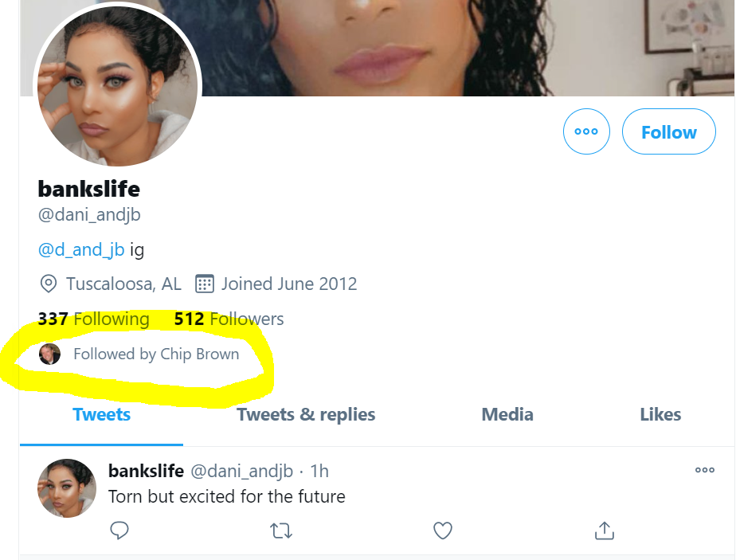This screenshot has width=736, height=560.
Task: Click Chip Brown's small avatar
Action: click(x=49, y=354)
